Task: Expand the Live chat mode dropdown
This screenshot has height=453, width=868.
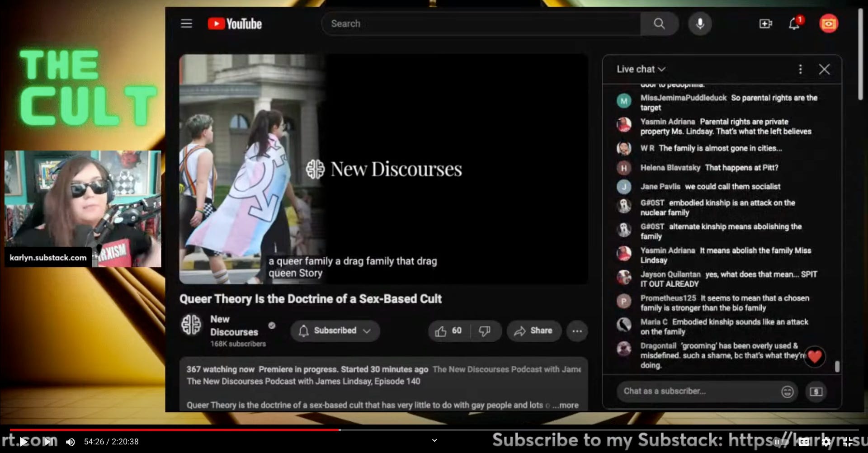Action: click(x=641, y=69)
